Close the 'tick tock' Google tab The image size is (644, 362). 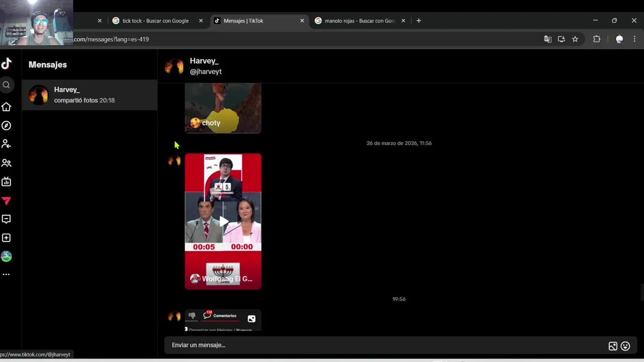[201, 21]
